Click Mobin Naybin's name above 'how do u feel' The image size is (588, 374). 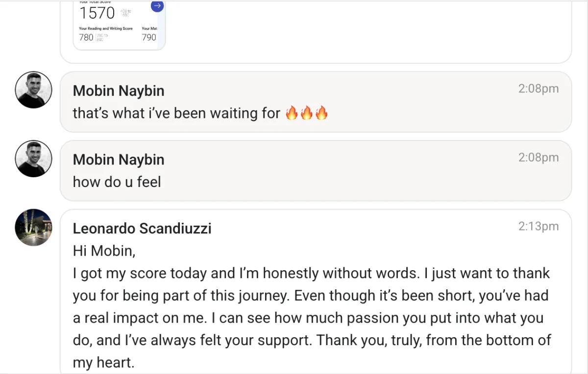click(x=119, y=160)
